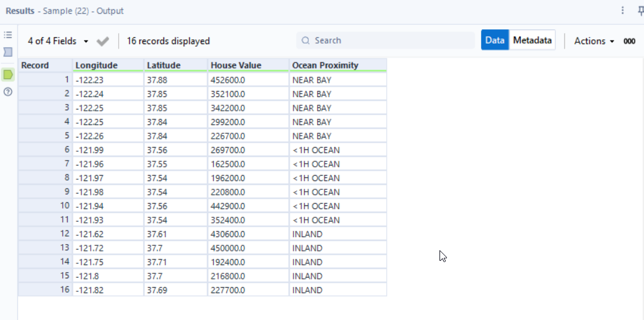Click the 000 number formatting icon

[629, 41]
